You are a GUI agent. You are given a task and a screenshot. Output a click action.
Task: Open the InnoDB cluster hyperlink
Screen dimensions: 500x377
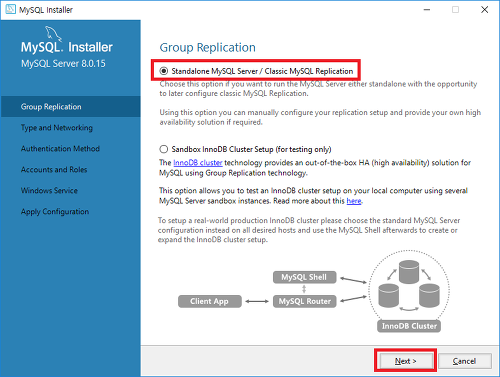[x=198, y=163]
